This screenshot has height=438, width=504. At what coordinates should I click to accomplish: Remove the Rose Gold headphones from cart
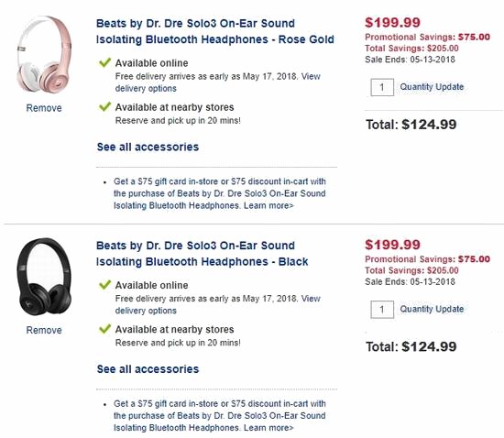(x=44, y=108)
